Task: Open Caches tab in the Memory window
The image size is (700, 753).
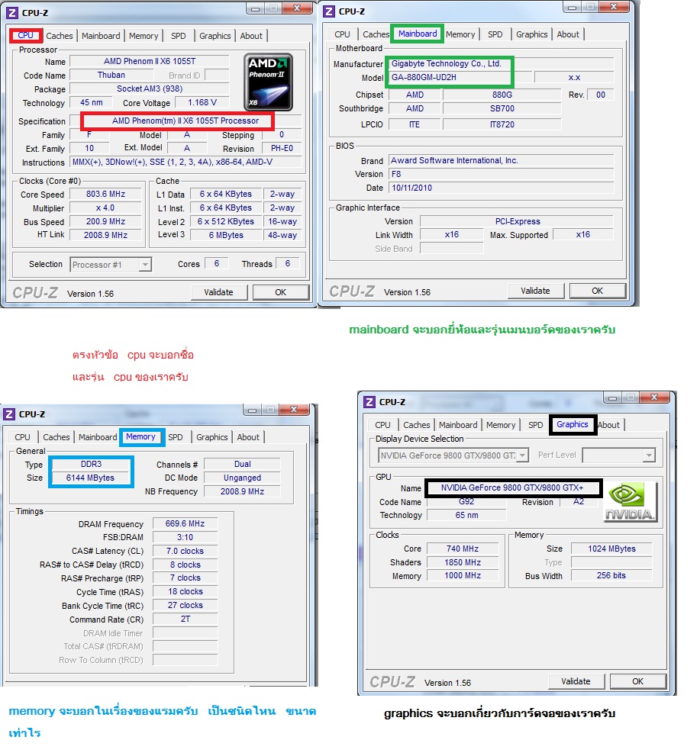Action: click(x=56, y=437)
